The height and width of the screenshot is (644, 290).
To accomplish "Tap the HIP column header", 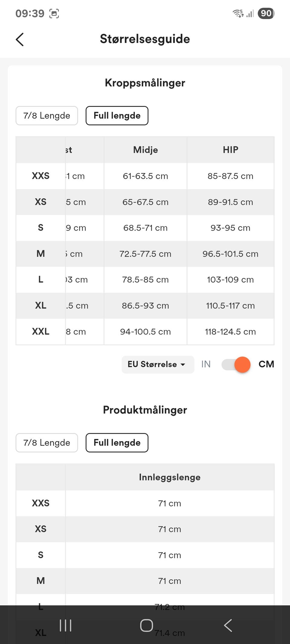I will click(x=230, y=150).
